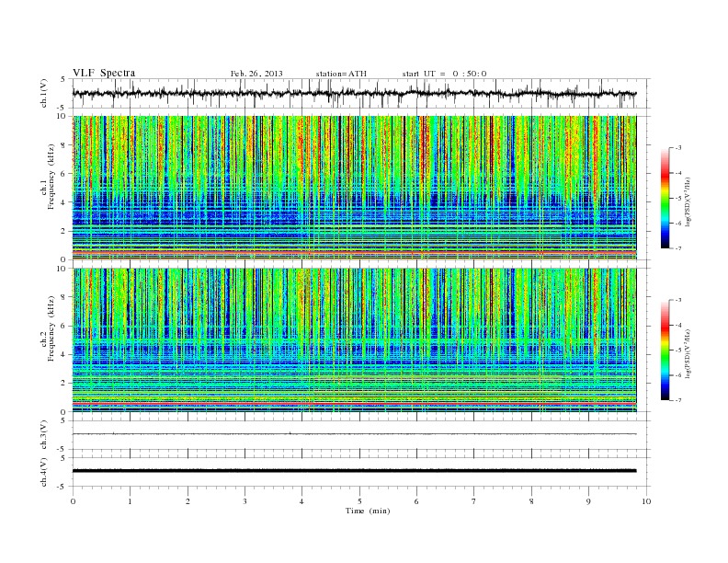Click the "-3" tick on ch.1 colorbar
728x563 pixels.
pyautogui.click(x=677, y=148)
